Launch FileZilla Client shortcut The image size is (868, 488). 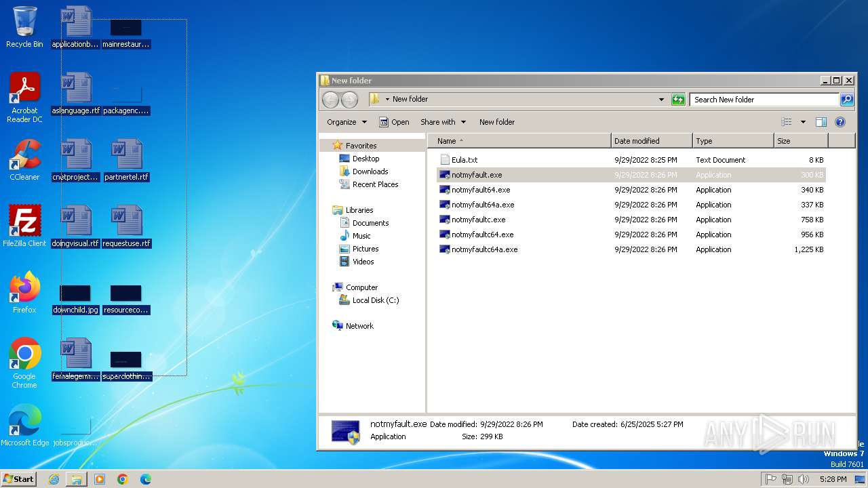tap(24, 226)
